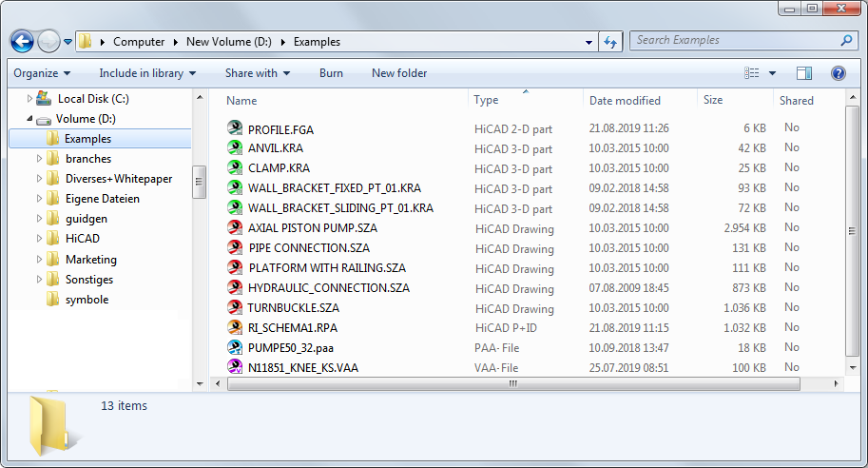Viewport: 868px width, 468px height.
Task: Open the Help button
Action: pyautogui.click(x=839, y=73)
